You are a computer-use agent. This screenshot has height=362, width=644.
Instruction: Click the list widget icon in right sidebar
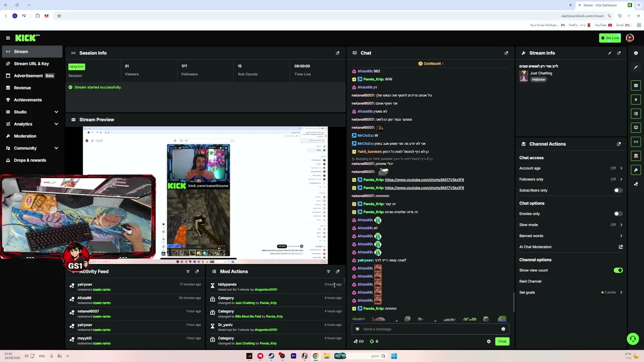coord(636,114)
